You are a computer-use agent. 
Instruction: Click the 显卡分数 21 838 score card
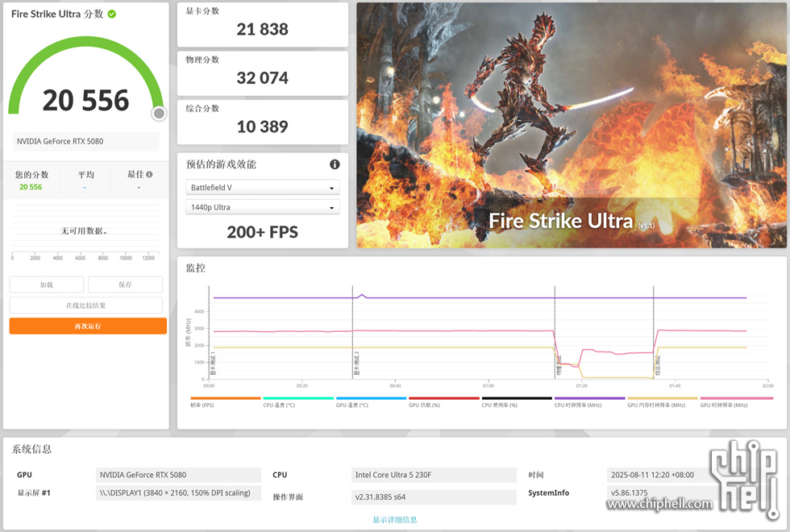point(263,25)
